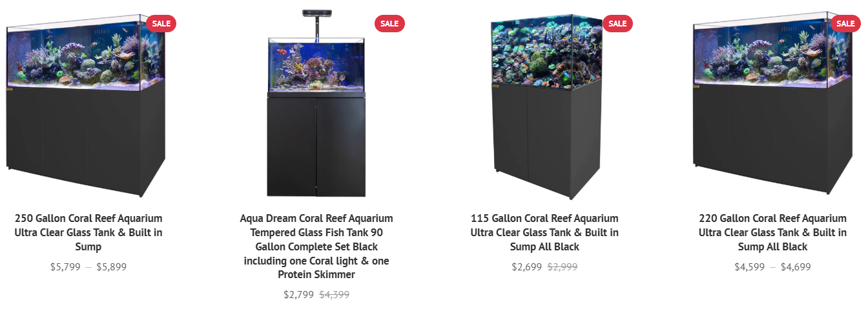
Task: Click the crossed-out $4,399 original price
Action: click(x=335, y=295)
